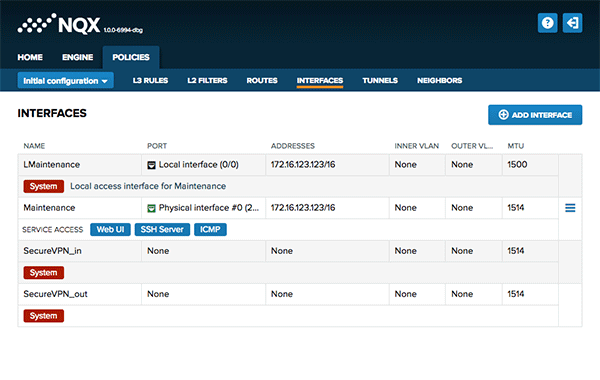Click the SecureVPN_out addresses None cell
The width and height of the screenshot is (600, 380).
(327, 295)
